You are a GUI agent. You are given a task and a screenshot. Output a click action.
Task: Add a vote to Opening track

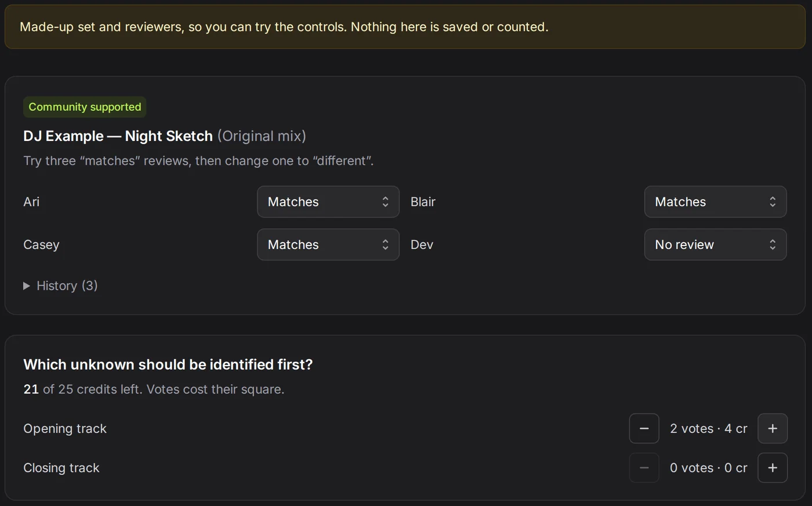point(773,429)
